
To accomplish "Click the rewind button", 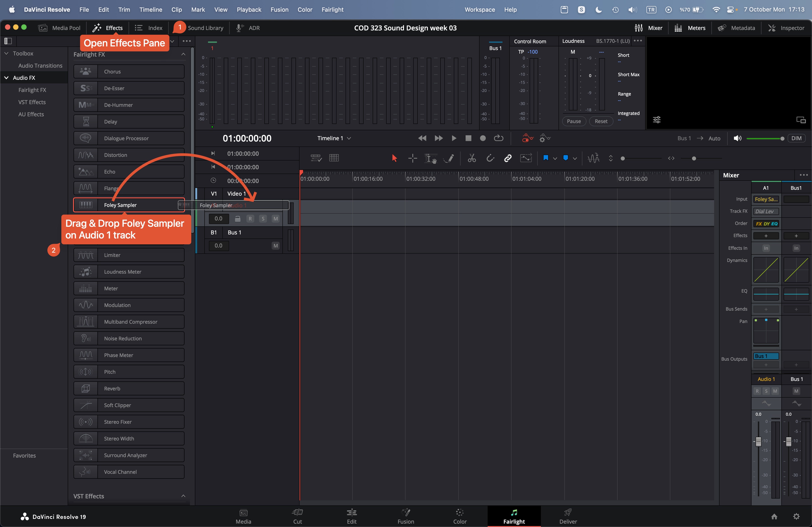I will 422,138.
